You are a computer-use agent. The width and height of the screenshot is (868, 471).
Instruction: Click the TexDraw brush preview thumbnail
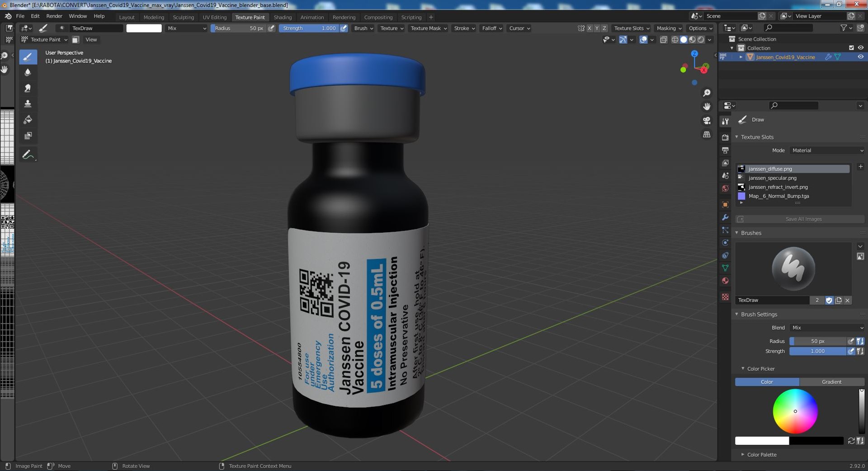click(x=793, y=269)
